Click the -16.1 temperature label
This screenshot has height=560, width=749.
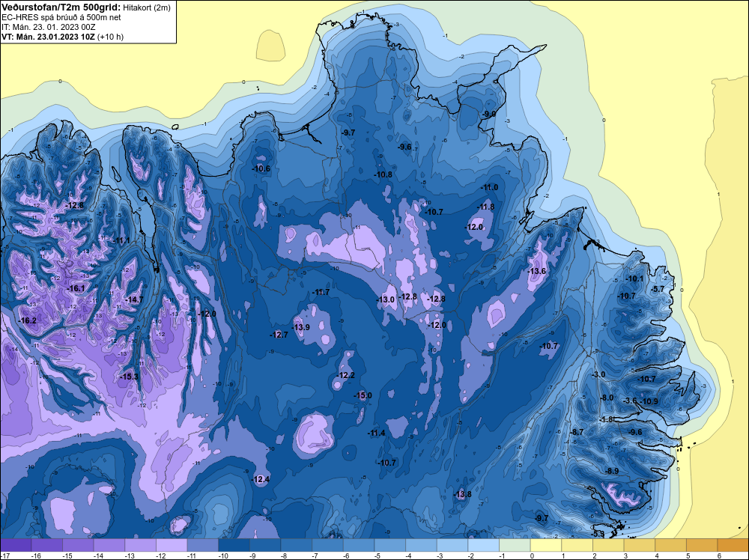76,288
